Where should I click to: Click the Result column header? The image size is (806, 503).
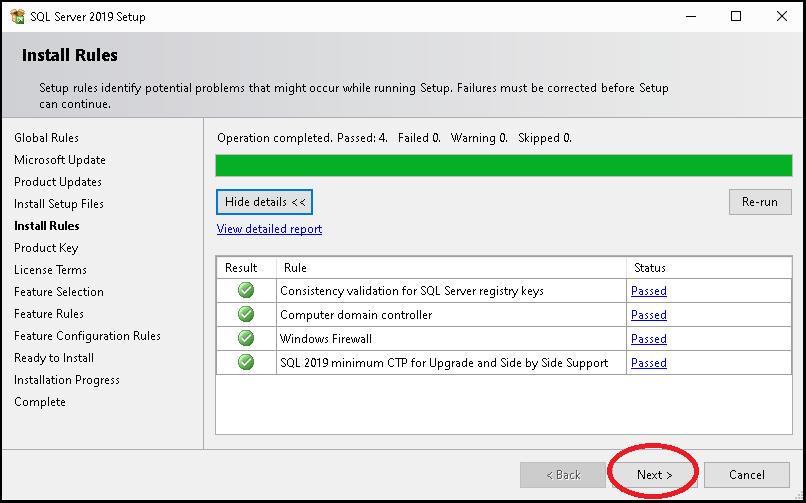click(246, 268)
